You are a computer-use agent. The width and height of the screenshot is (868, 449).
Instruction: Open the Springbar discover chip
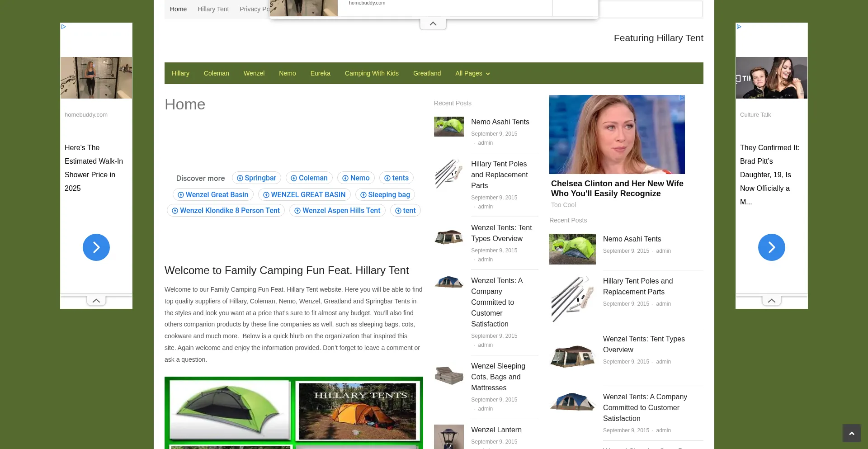[x=256, y=178]
